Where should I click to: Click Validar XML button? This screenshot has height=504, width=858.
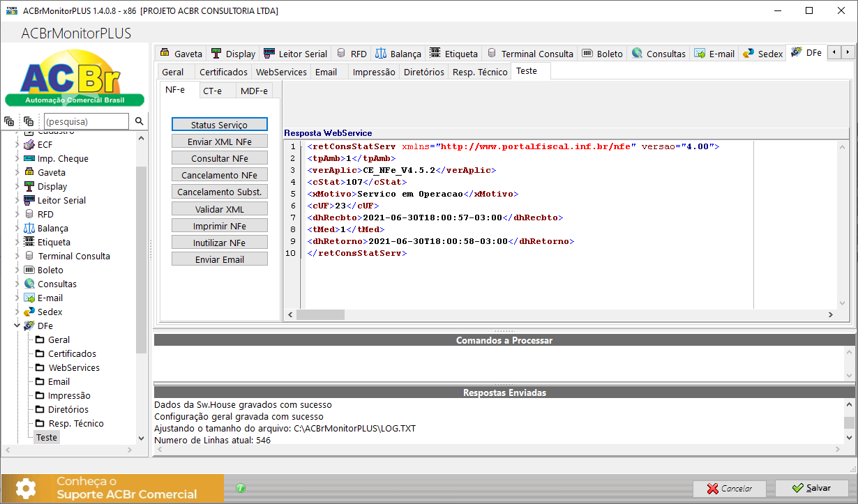point(220,208)
